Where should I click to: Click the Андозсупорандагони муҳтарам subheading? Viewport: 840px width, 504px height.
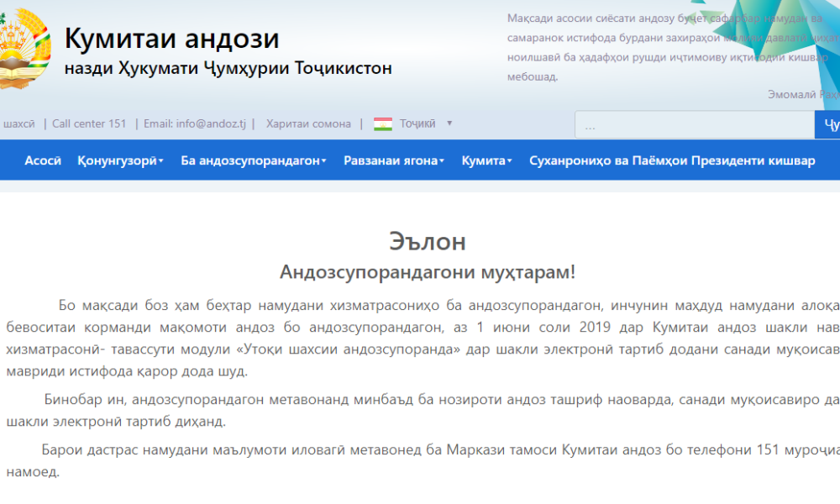pos(427,272)
